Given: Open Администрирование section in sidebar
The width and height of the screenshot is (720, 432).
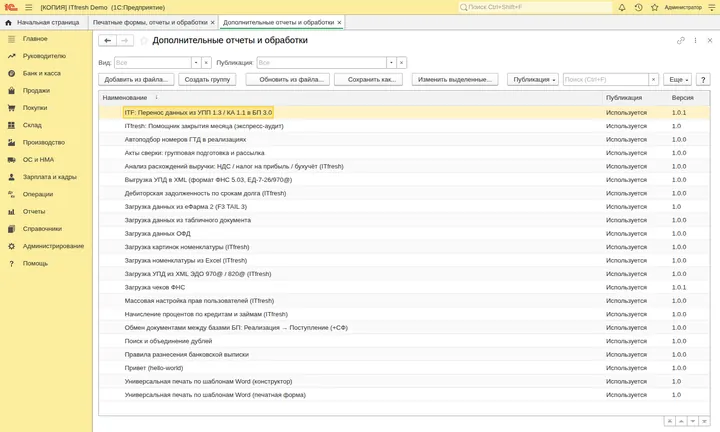Looking at the screenshot, I should pyautogui.click(x=53, y=246).
